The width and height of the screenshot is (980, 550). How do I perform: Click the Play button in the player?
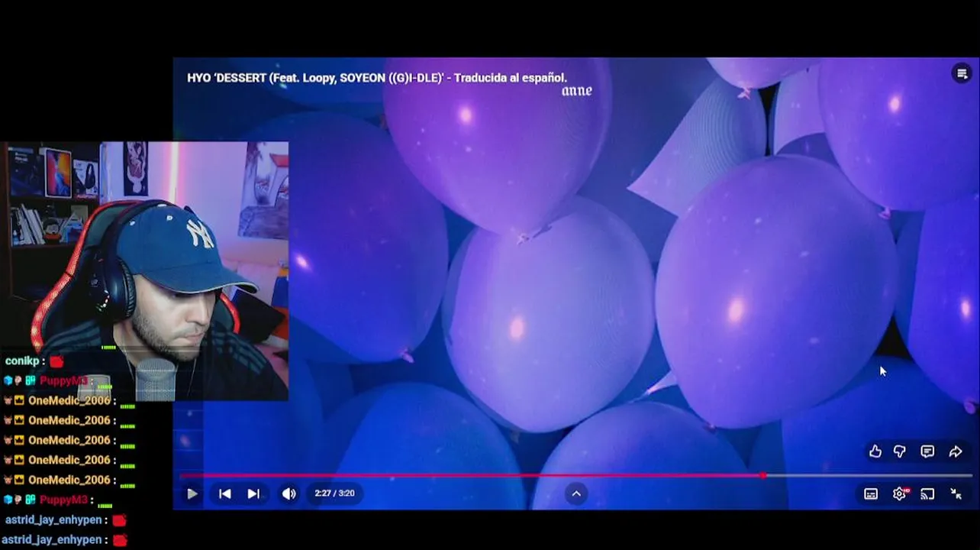pyautogui.click(x=192, y=493)
